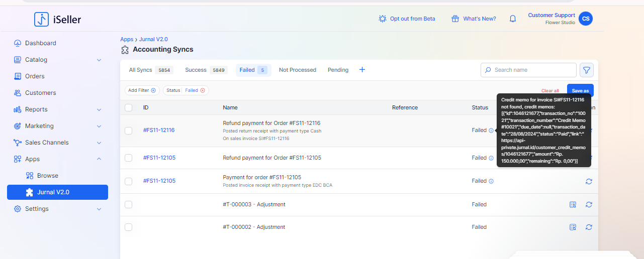Click "Refund payment for Order #FS11-12116" text
This screenshot has height=259, width=644.
pos(271,123)
